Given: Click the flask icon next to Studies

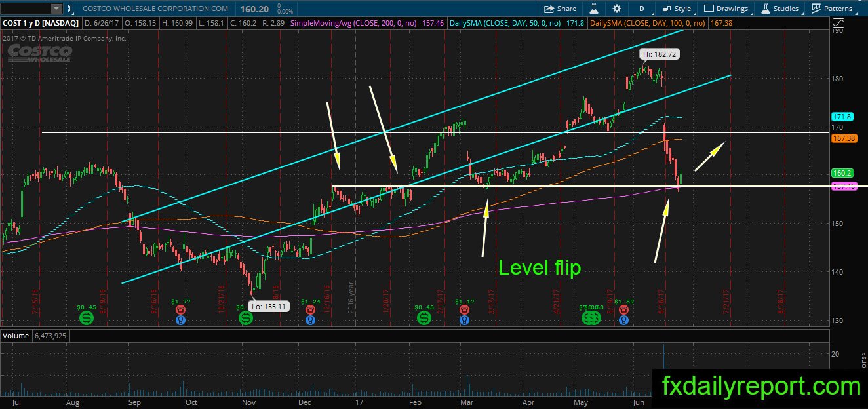Looking at the screenshot, I should [764, 9].
